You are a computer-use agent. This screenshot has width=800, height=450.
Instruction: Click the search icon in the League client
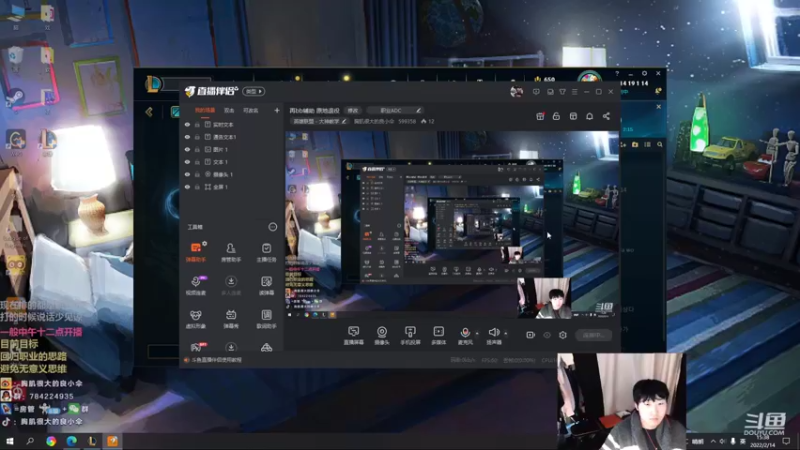(x=660, y=144)
